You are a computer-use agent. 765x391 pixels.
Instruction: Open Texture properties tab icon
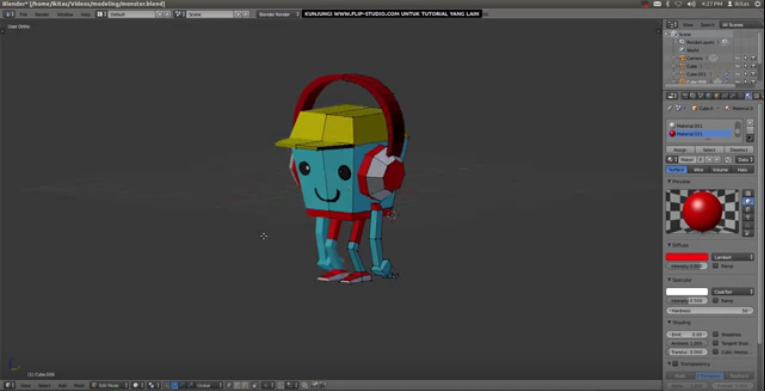(757, 96)
